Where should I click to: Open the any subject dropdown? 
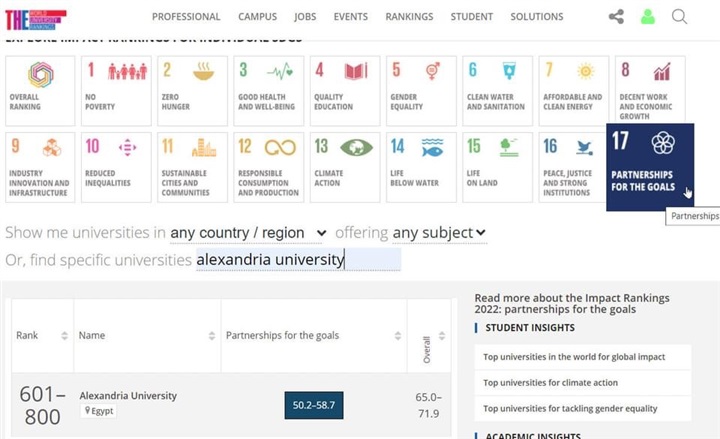pos(439,233)
